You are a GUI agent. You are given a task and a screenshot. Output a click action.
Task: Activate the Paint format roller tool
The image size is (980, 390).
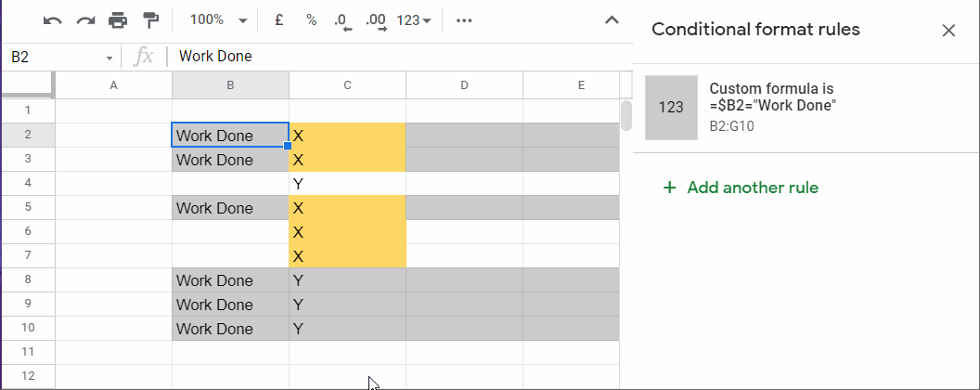point(150,20)
